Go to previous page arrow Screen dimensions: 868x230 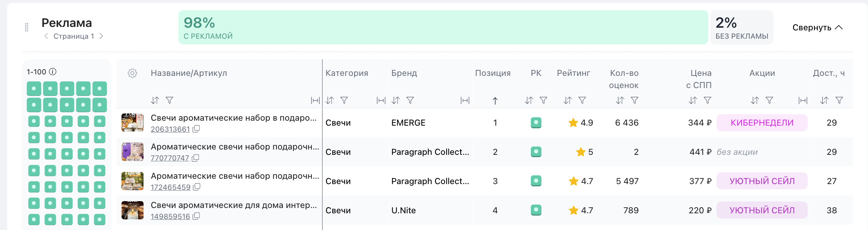(x=46, y=36)
